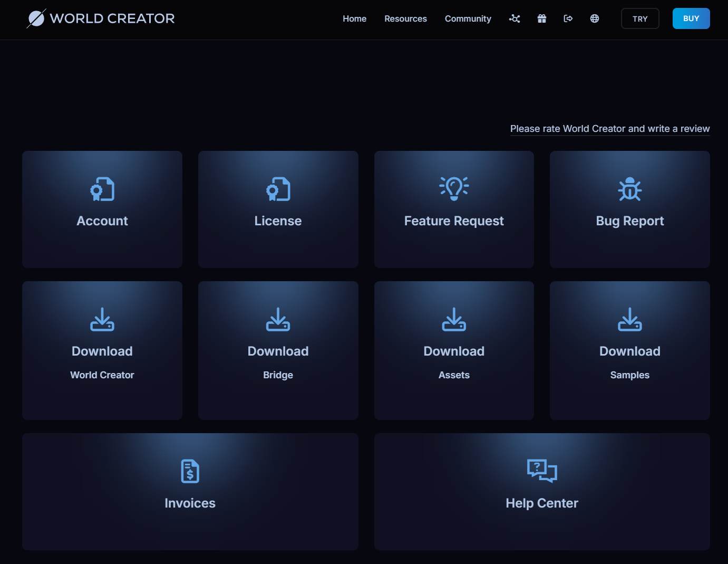
Task: Click Download title above Samples
Action: pyautogui.click(x=630, y=351)
